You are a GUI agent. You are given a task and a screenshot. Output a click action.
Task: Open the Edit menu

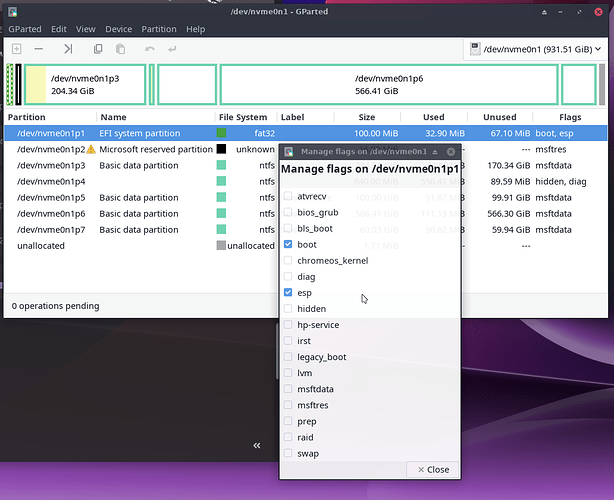[59, 29]
